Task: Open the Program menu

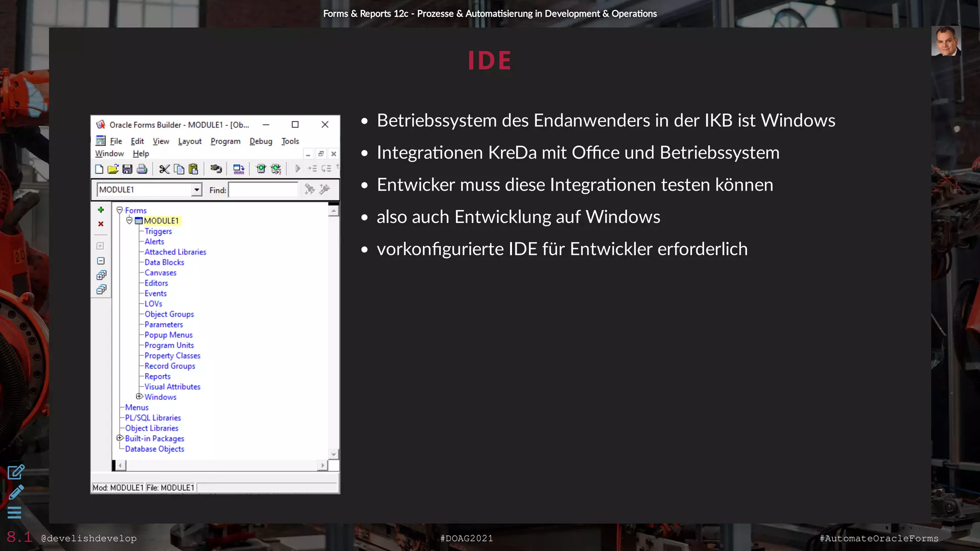Action: coord(225,141)
